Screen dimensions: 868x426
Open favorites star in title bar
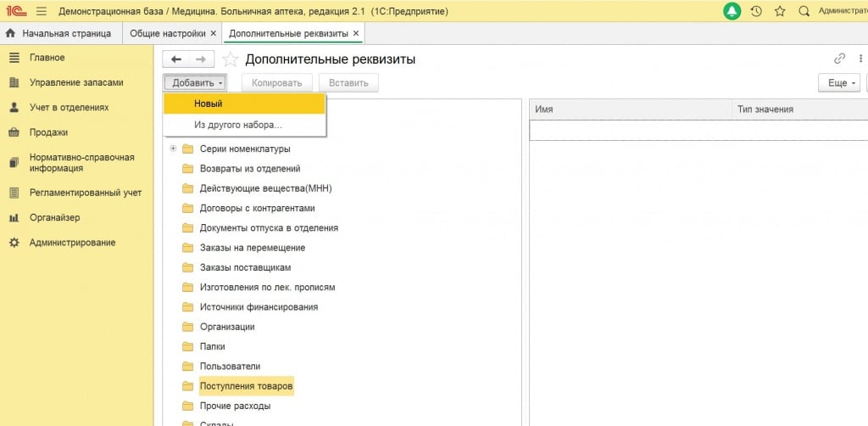point(780,11)
